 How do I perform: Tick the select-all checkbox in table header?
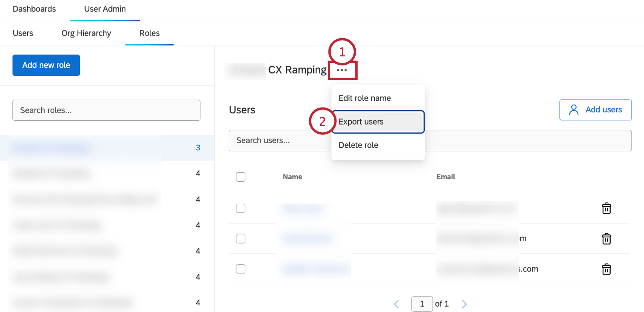point(241,177)
